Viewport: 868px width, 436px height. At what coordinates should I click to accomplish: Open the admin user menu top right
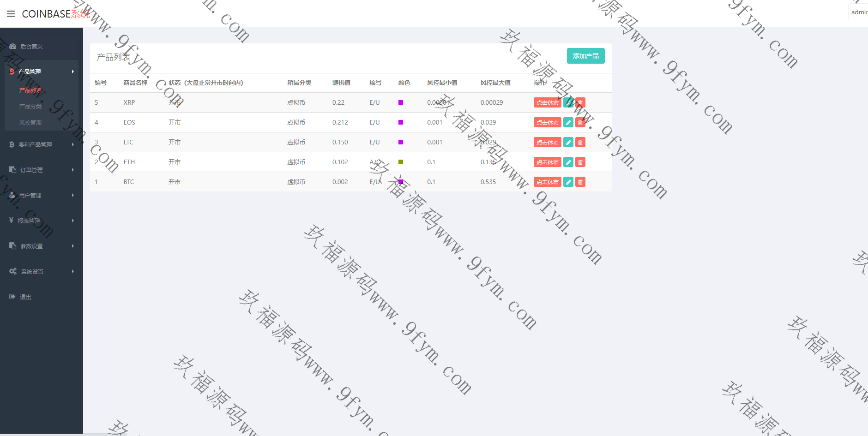[x=859, y=12]
